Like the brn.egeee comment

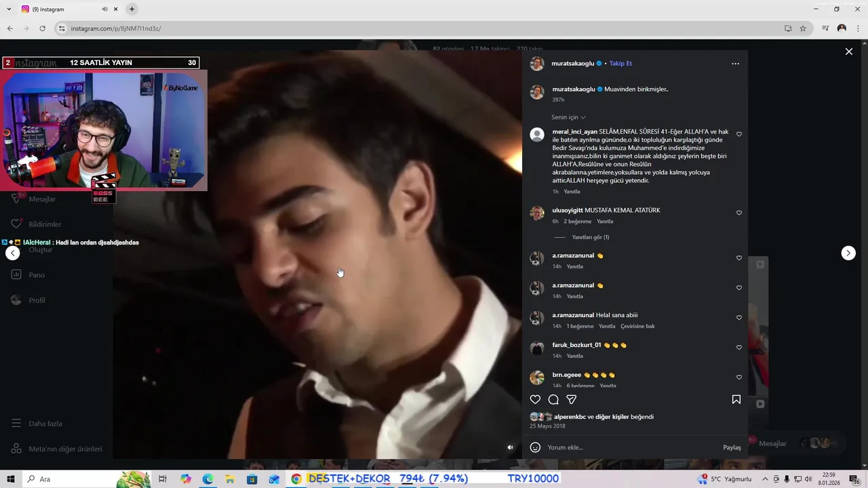tap(739, 377)
